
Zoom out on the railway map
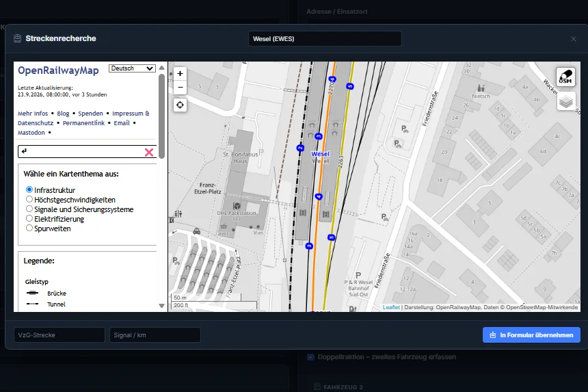[180, 87]
